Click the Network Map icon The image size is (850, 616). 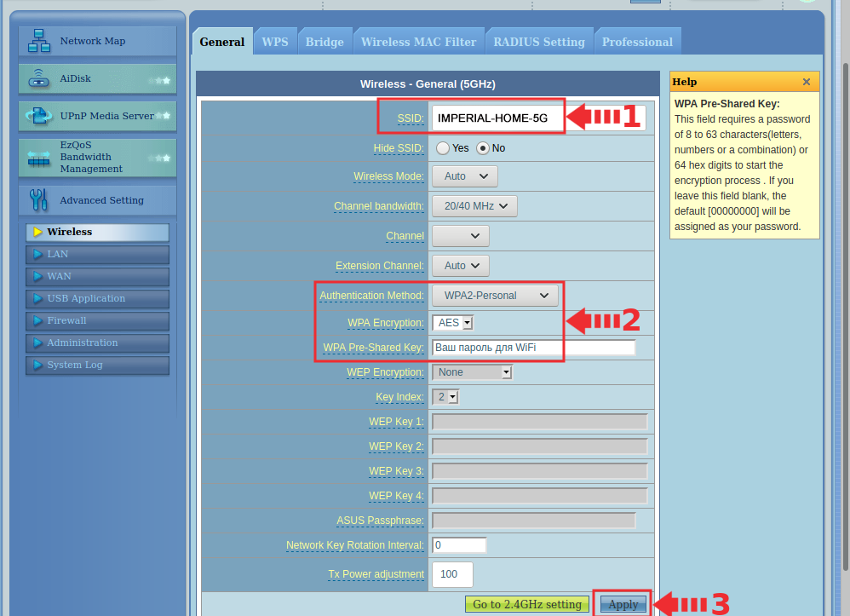[x=39, y=41]
